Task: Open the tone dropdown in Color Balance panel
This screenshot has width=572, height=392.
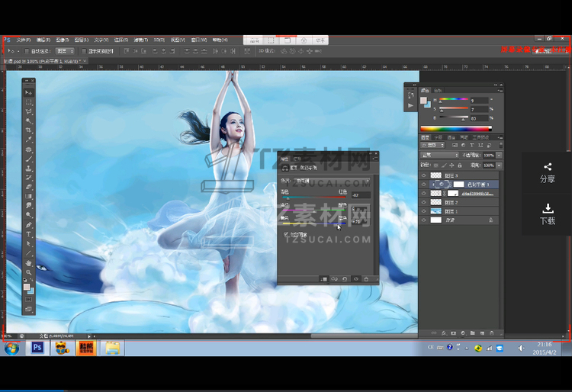Action: click(333, 180)
